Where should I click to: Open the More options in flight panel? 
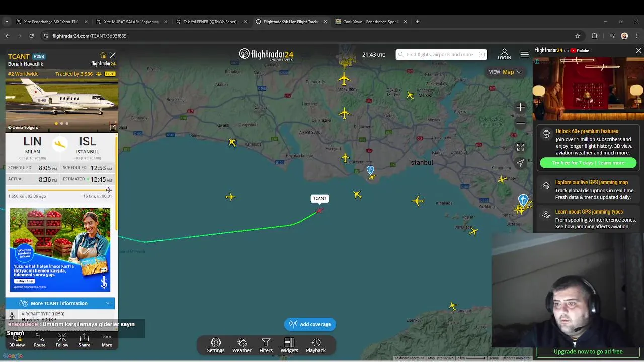[x=107, y=340]
